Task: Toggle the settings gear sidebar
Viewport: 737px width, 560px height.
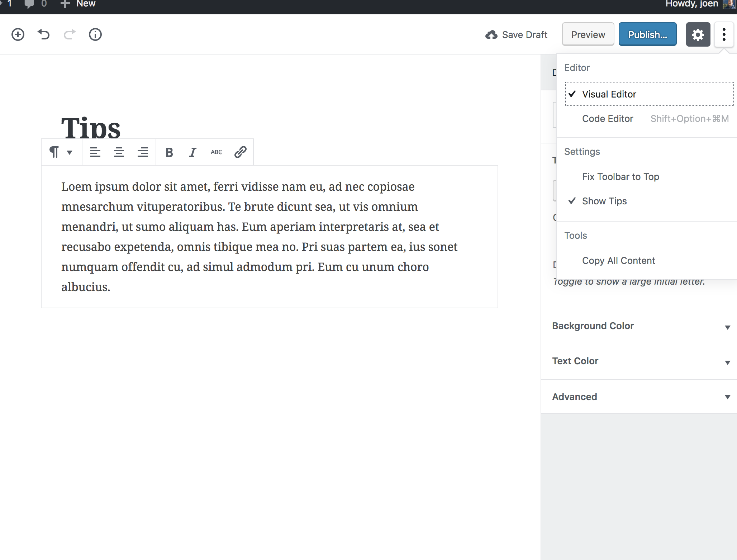Action: click(698, 34)
